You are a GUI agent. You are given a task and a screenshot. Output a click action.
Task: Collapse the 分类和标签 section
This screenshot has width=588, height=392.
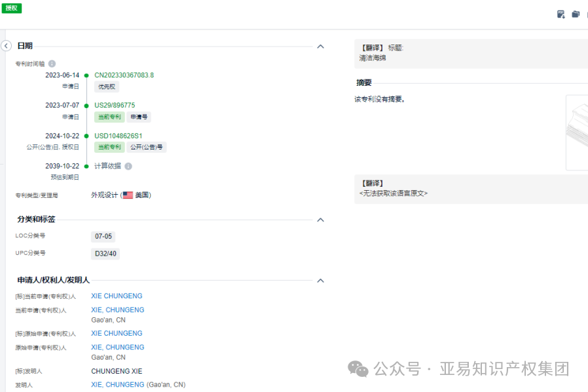320,220
